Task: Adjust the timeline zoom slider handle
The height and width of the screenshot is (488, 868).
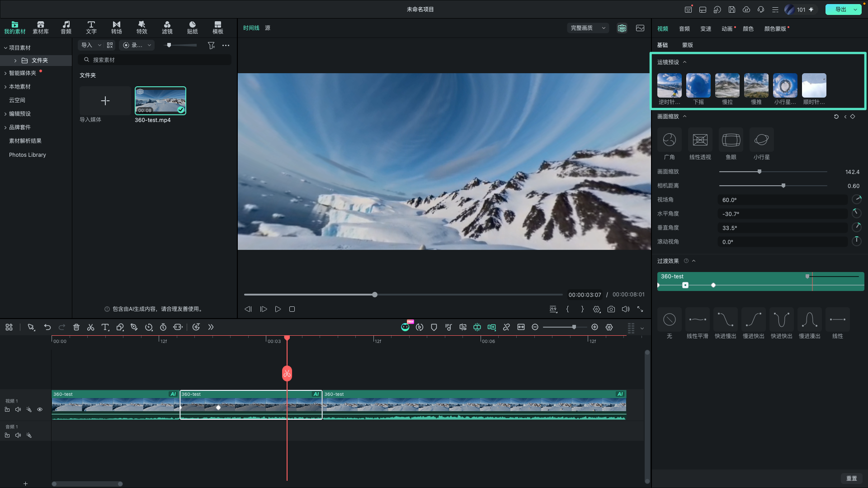Action: click(574, 327)
